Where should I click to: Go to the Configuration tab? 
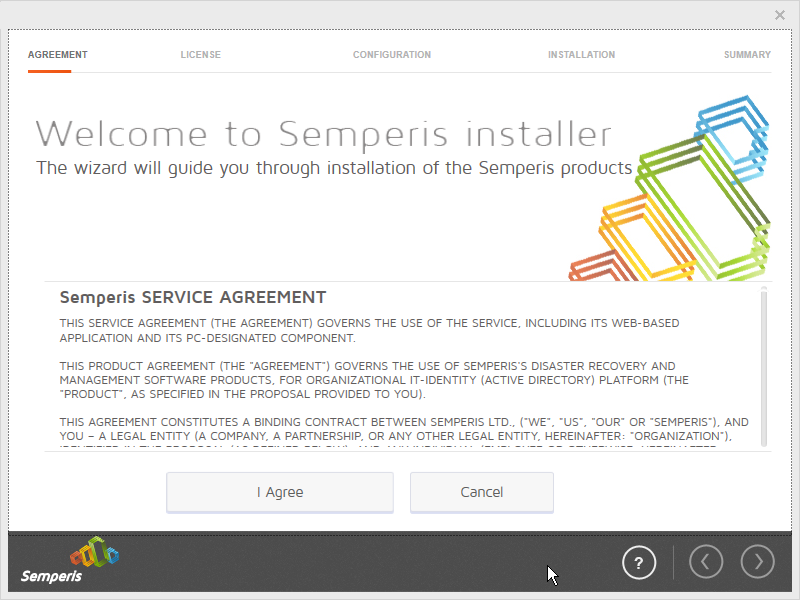pyautogui.click(x=392, y=55)
